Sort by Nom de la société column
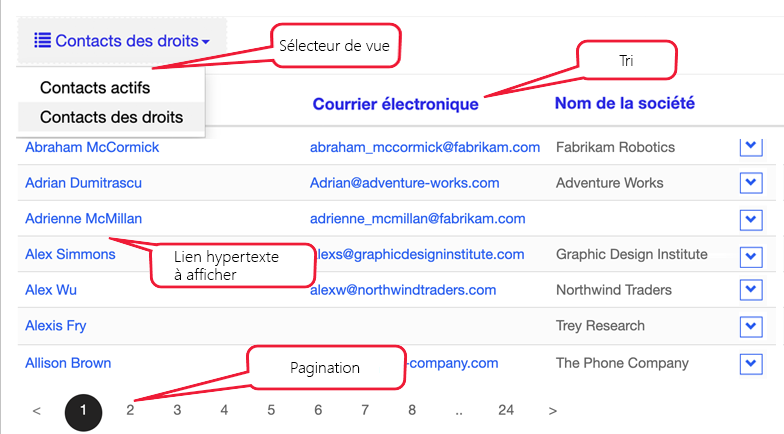 624,103
